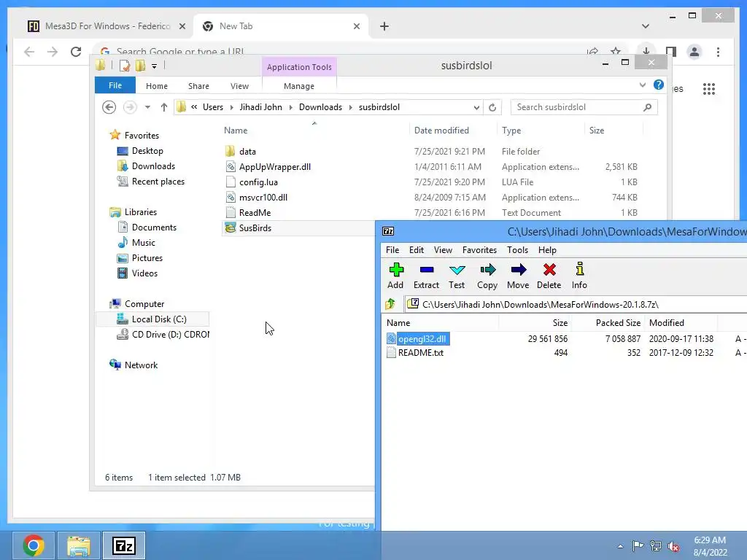Select the ReadMe text document
This screenshot has height=560, width=747.
click(255, 213)
